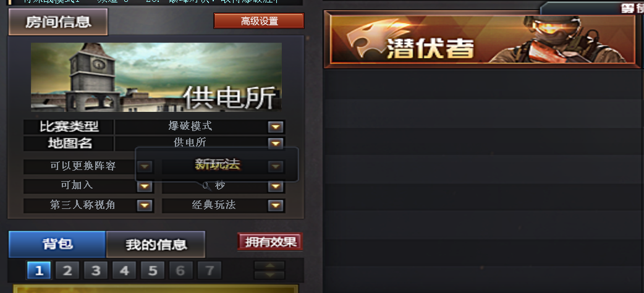Open the 比赛类型 dropdown arrow
This screenshot has width=644, height=293.
[x=276, y=127]
